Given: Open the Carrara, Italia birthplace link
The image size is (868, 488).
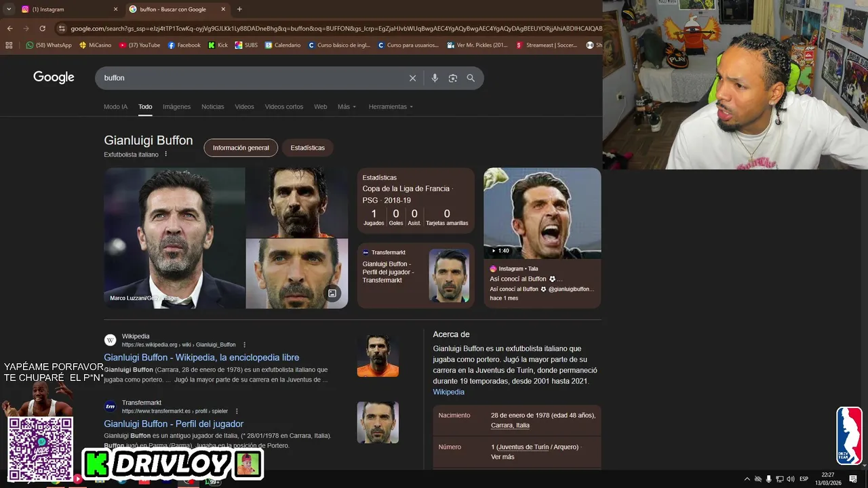Looking at the screenshot, I should point(510,425).
